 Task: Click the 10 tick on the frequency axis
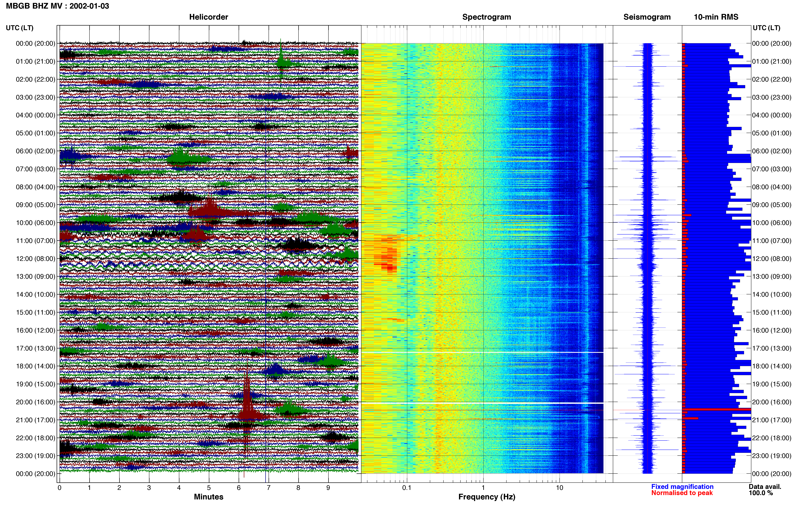point(559,488)
